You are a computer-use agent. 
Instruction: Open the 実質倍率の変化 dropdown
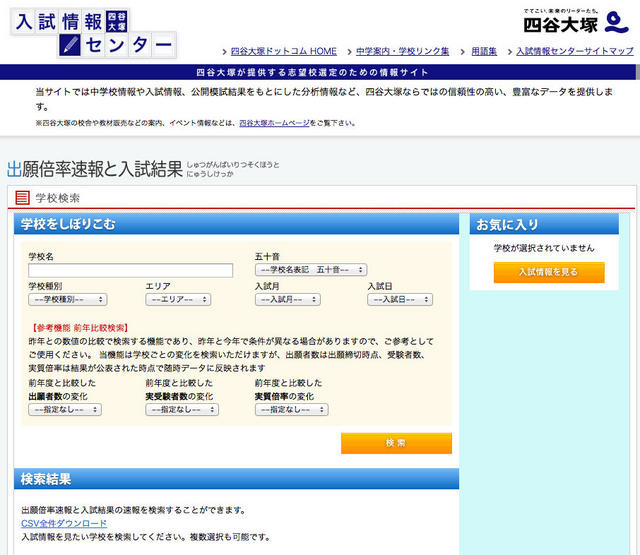point(291,410)
